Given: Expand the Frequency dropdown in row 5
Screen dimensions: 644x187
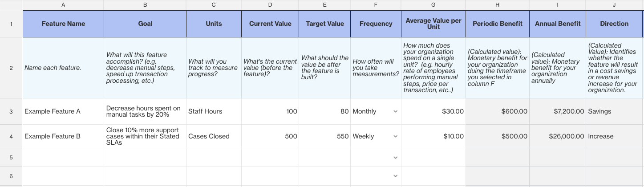Looking at the screenshot, I should tap(395, 158).
